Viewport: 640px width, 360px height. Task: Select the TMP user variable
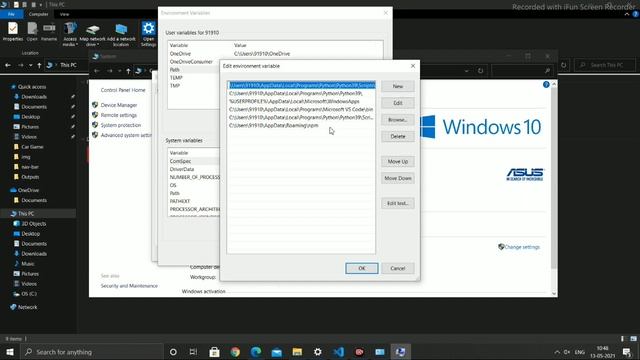[x=193, y=86]
